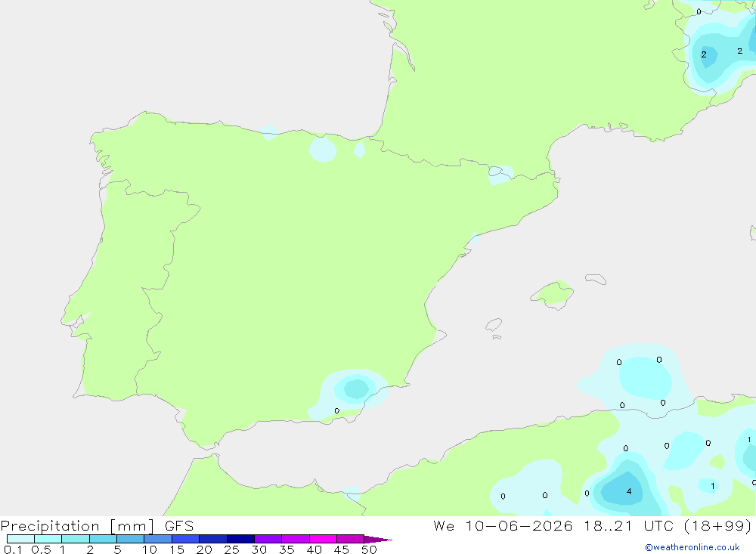
Task: Click the 45–50 mm legend color swatch
Action: pos(351,539)
